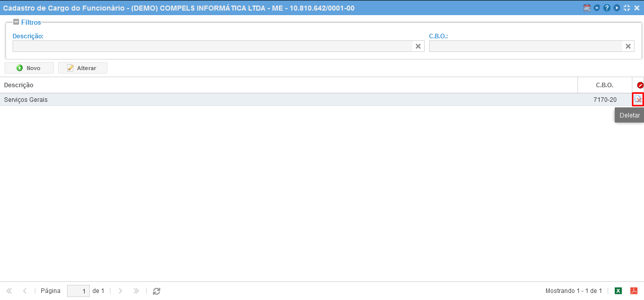Go to previous page arrow
Viewport: 644px width, 300px height.
[x=25, y=291]
